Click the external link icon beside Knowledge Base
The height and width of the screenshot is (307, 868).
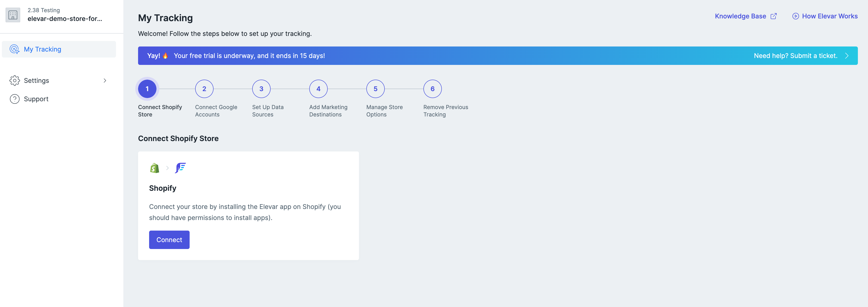click(774, 16)
